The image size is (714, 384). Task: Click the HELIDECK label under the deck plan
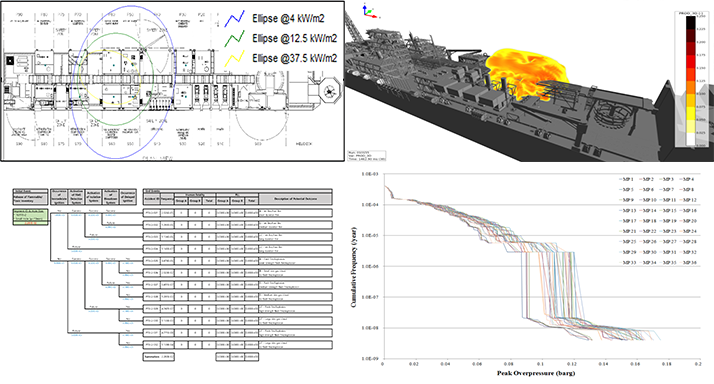[x=305, y=144]
